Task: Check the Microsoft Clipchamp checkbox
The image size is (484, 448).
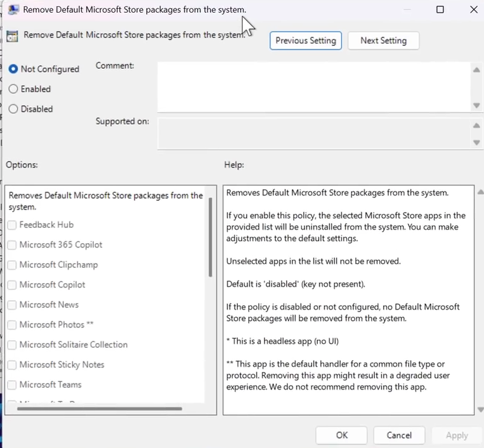Action: [12, 265]
